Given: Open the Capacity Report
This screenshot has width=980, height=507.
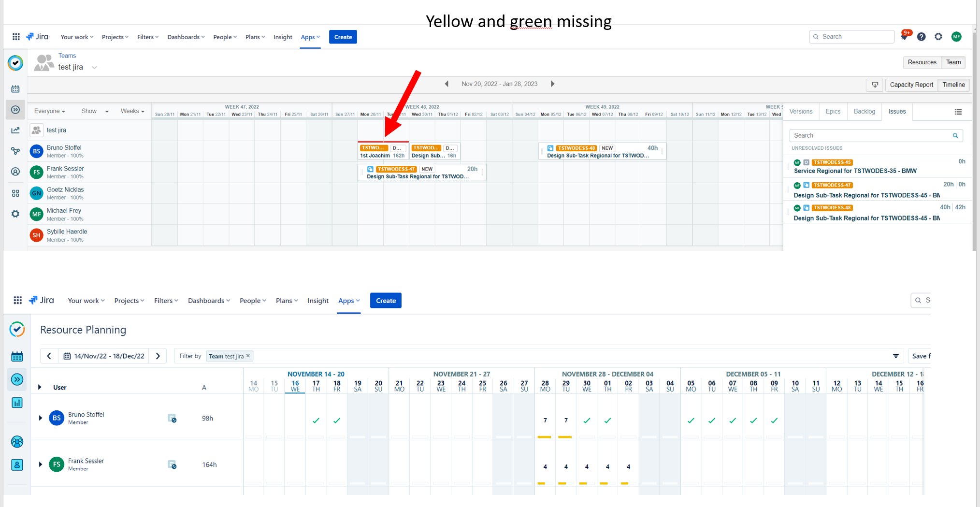Looking at the screenshot, I should tap(911, 85).
